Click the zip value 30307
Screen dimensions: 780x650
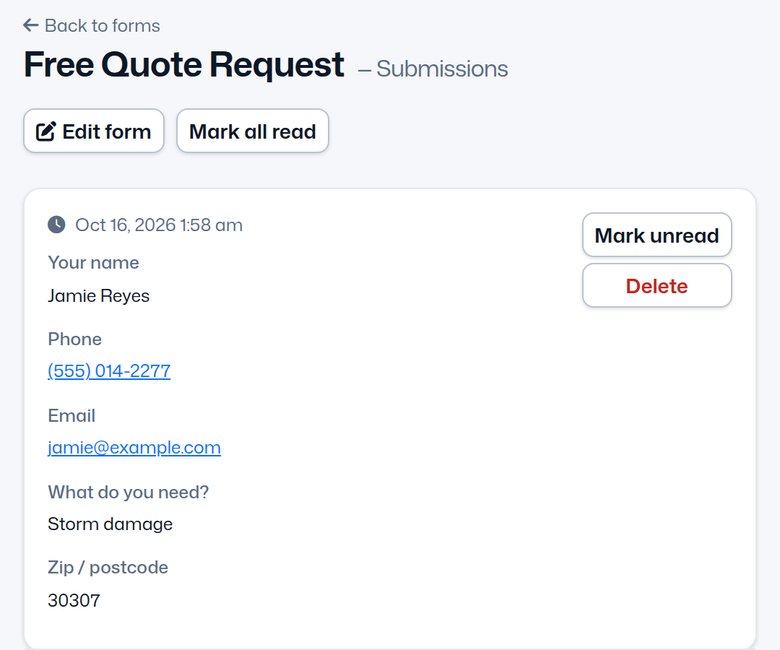coord(74,600)
